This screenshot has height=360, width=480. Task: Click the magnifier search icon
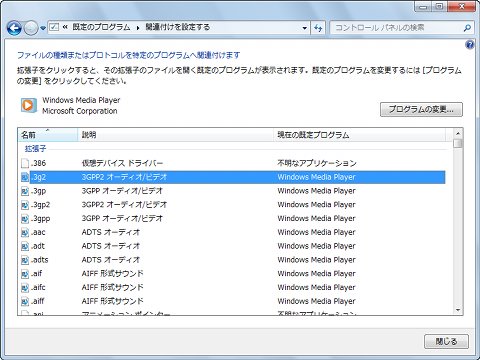click(467, 28)
